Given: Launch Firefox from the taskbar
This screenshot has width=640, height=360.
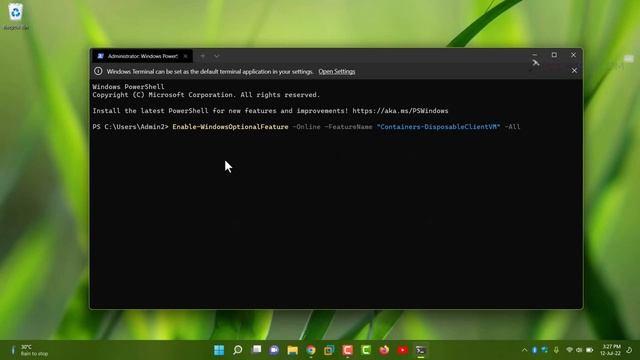Looking at the screenshot, I should pos(384,350).
